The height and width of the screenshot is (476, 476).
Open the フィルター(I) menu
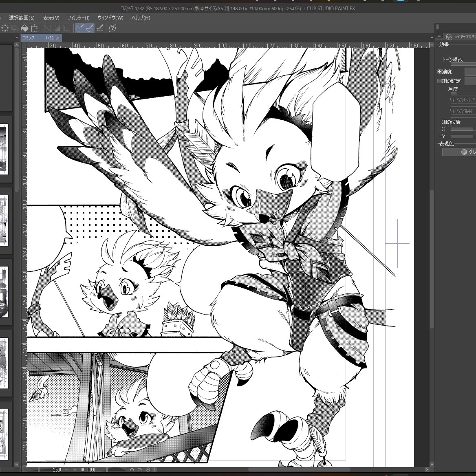coord(78,18)
